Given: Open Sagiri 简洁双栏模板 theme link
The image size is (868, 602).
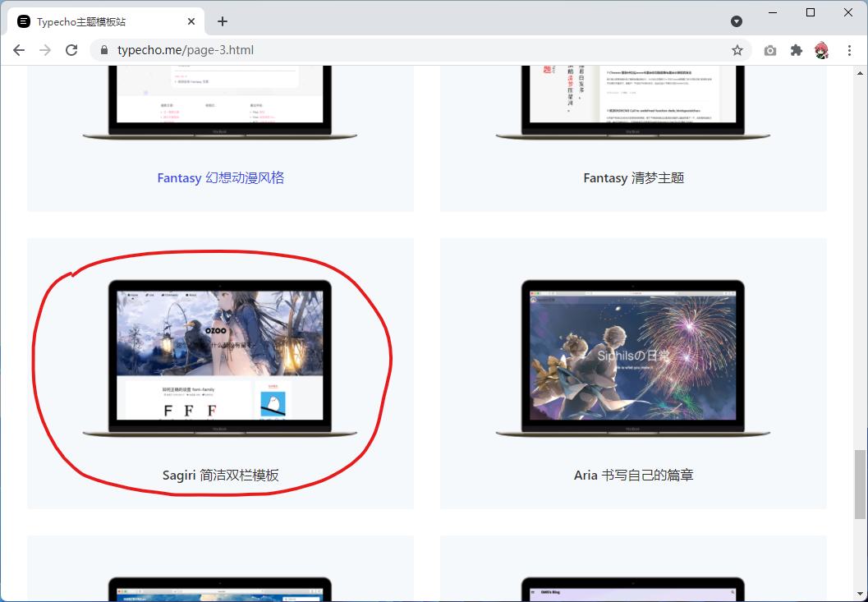Looking at the screenshot, I should [220, 476].
